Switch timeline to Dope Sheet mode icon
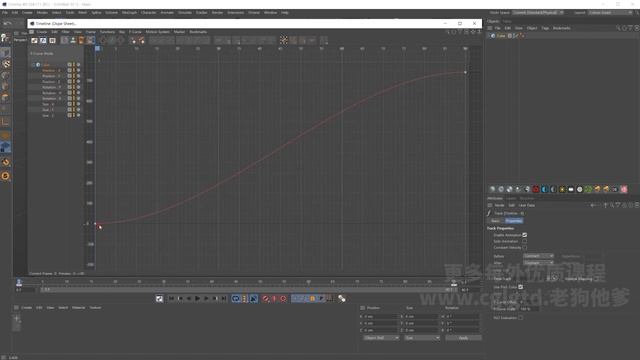Image resolution: width=640 pixels, height=360 pixels. (x=34, y=40)
